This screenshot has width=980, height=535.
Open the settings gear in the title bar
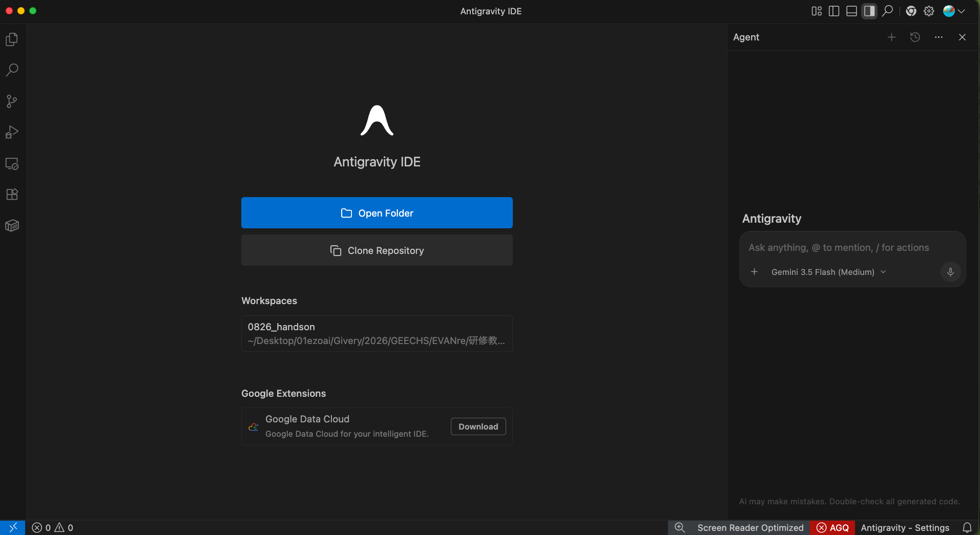tap(929, 11)
